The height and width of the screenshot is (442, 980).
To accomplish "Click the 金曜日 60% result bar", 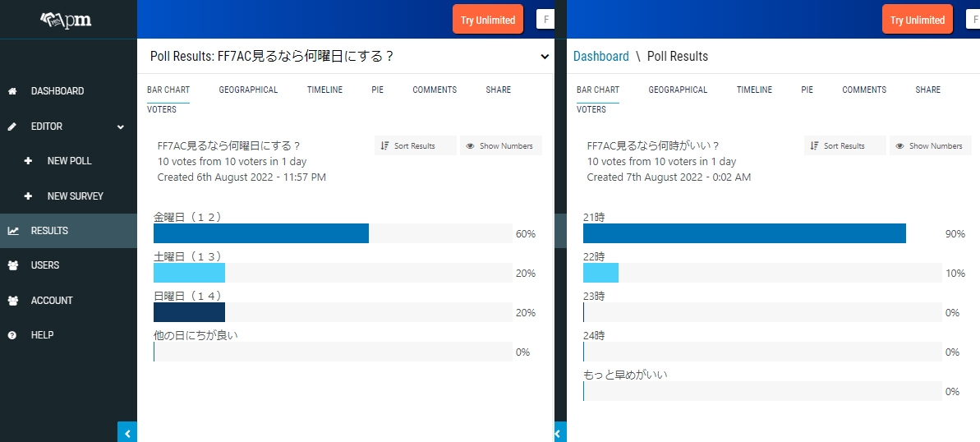I will click(261, 234).
